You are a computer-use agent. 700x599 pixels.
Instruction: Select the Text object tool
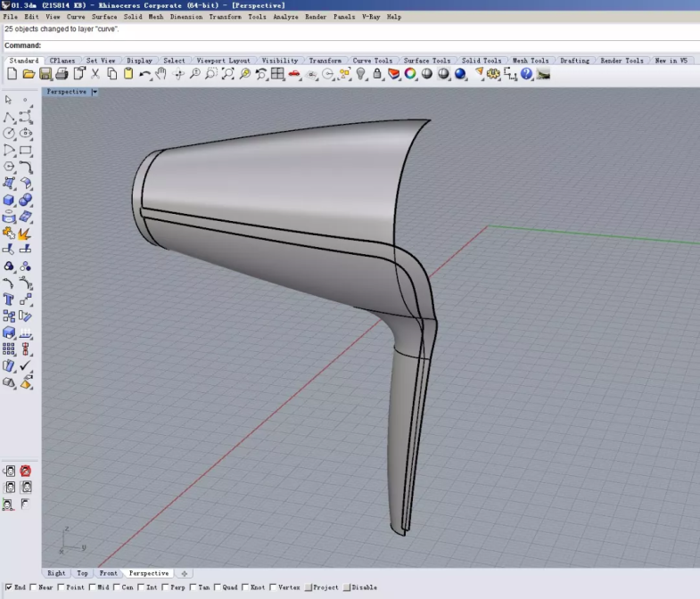(9, 299)
